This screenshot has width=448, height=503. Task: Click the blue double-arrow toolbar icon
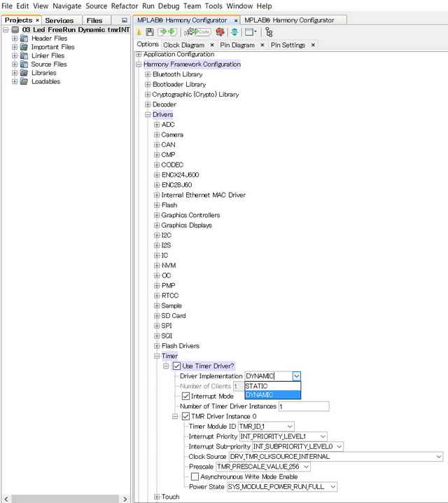[x=234, y=32]
